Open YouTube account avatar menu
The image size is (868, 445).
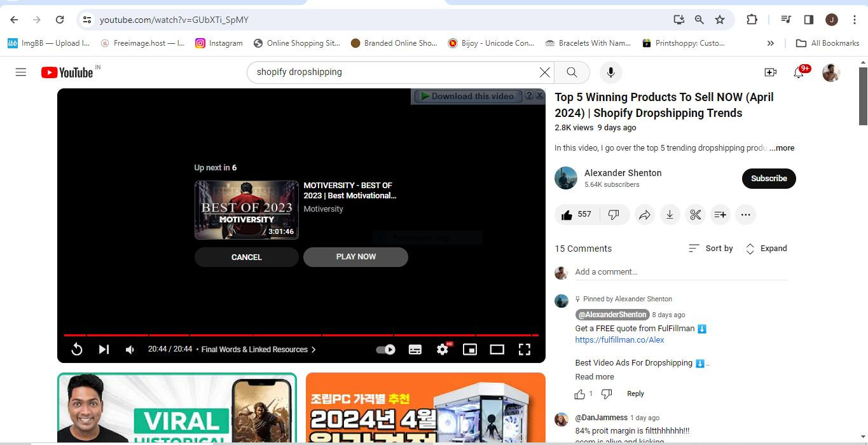831,72
